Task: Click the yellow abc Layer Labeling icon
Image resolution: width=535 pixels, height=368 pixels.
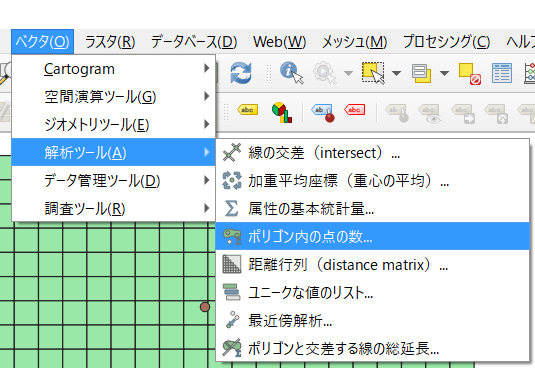Action: click(x=247, y=110)
